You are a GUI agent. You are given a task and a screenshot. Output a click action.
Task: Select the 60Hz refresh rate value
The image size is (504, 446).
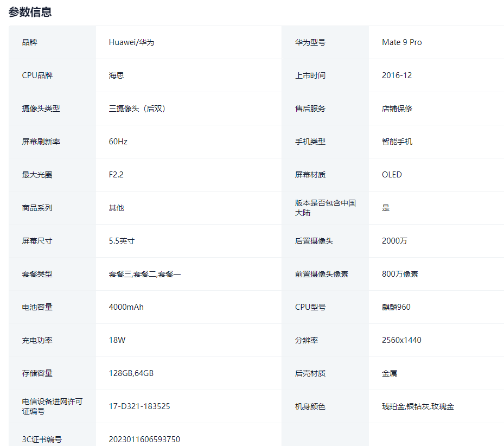[x=118, y=142]
